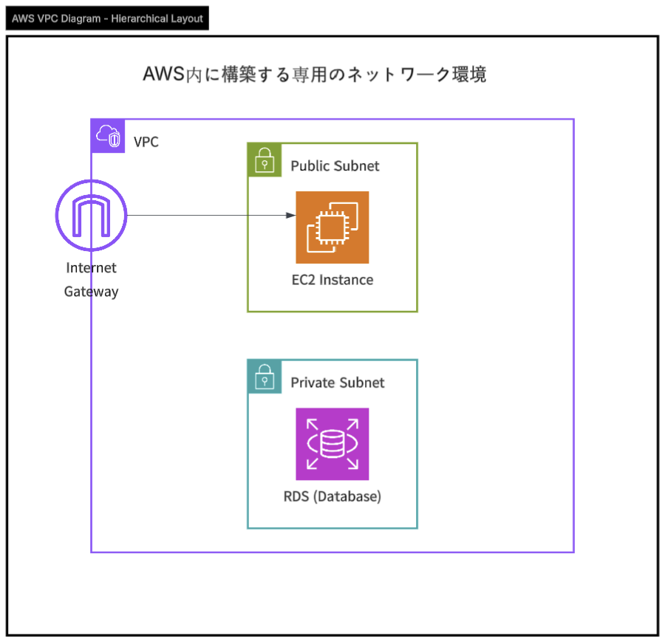This screenshot has height=644, width=668.
Task: Click the "RDS (Database)" caption
Action: [332, 496]
